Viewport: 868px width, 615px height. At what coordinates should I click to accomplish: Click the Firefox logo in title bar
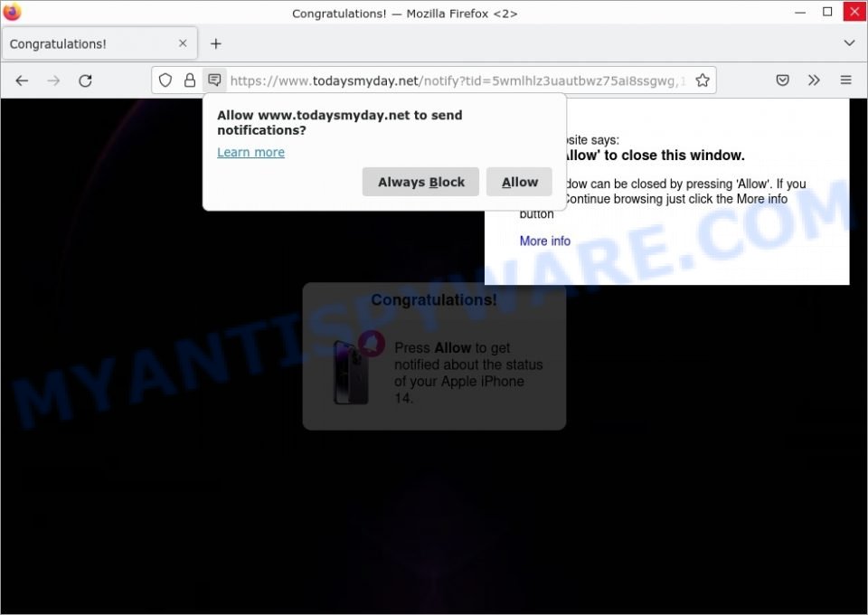click(12, 12)
